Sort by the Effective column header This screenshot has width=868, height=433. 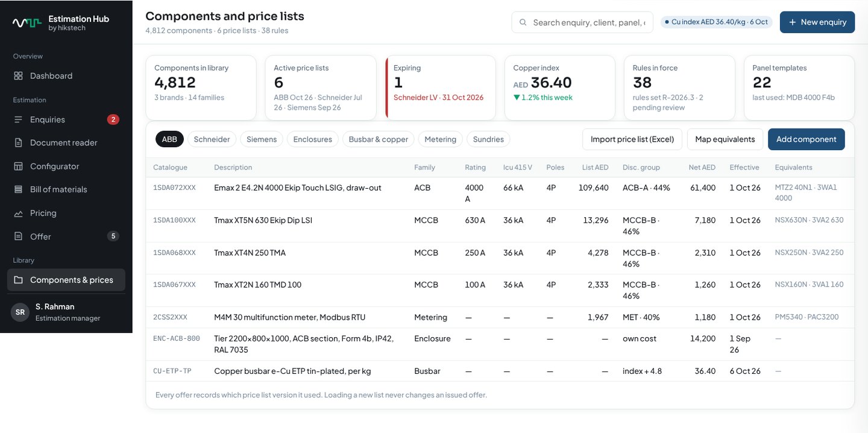pos(744,168)
